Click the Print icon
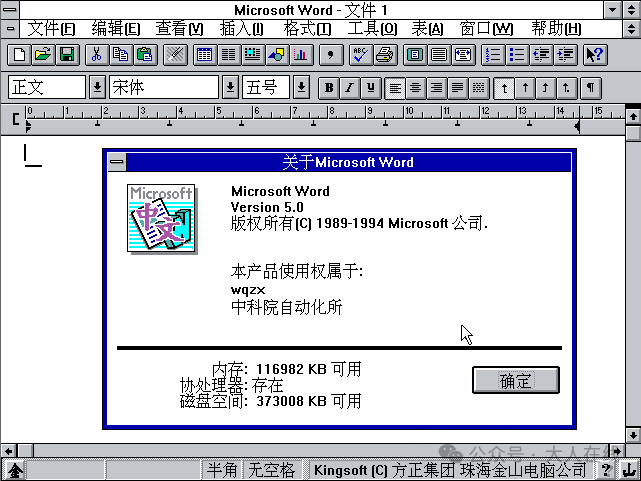 pyautogui.click(x=385, y=55)
